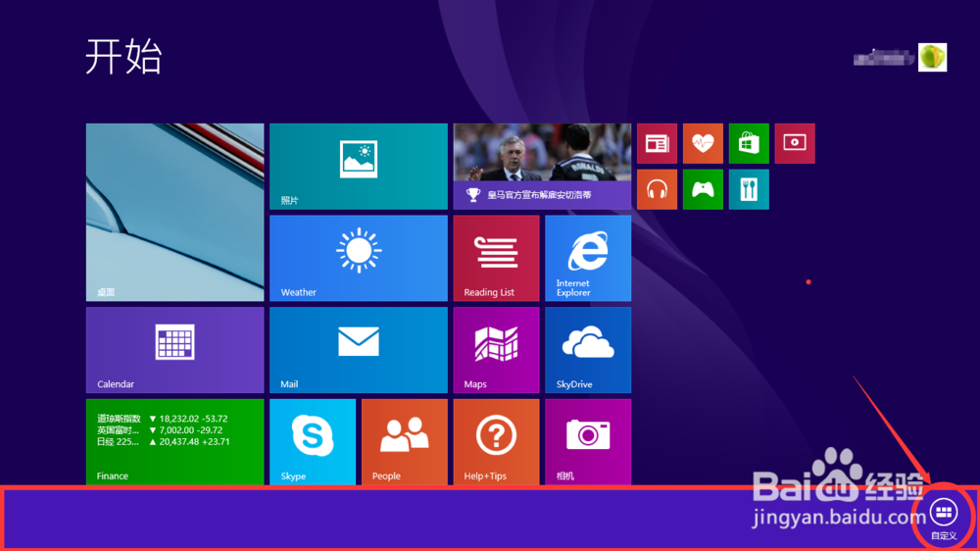Launch the Skype tile
This screenshot has height=551, width=980.
313,441
